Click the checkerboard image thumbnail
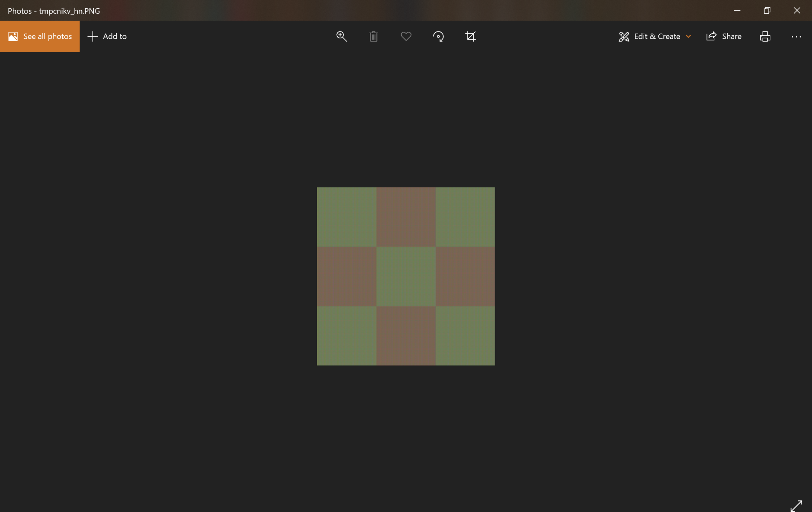Image resolution: width=812 pixels, height=512 pixels. click(x=406, y=276)
